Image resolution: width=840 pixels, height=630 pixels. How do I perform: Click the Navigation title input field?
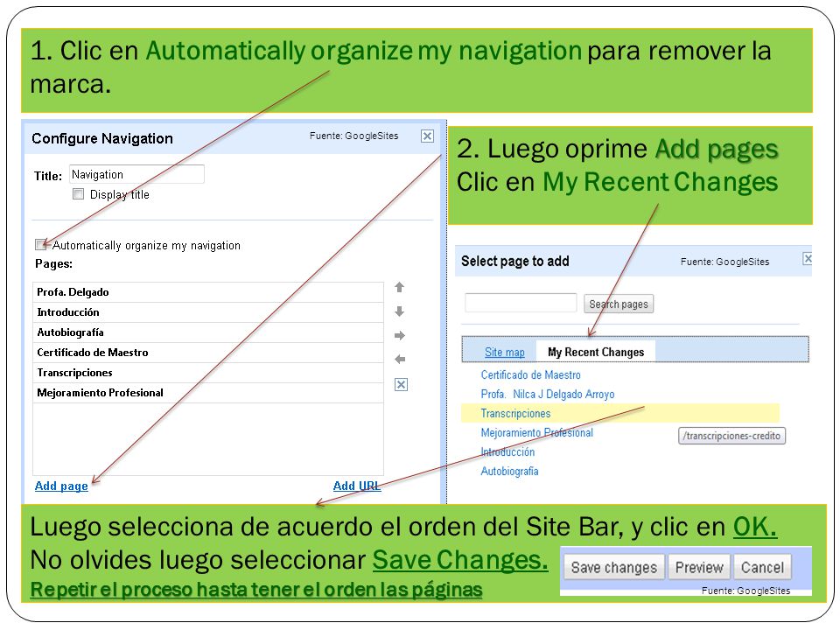[136, 174]
